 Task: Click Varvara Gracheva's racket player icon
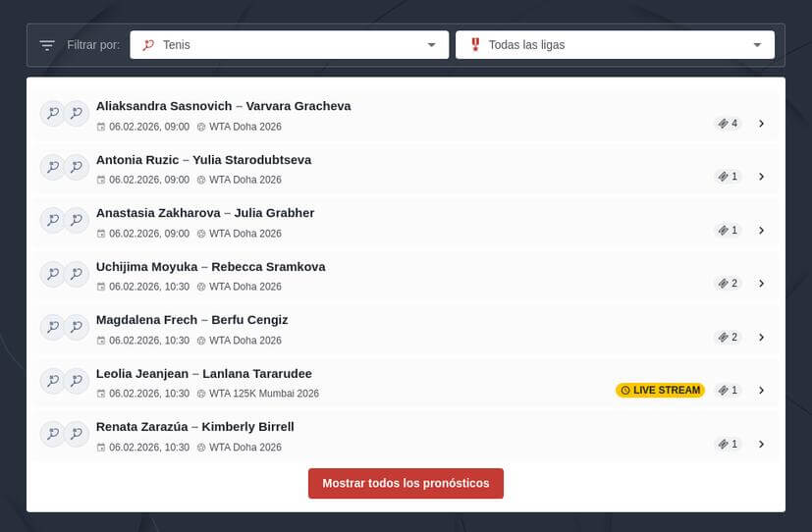click(x=77, y=114)
